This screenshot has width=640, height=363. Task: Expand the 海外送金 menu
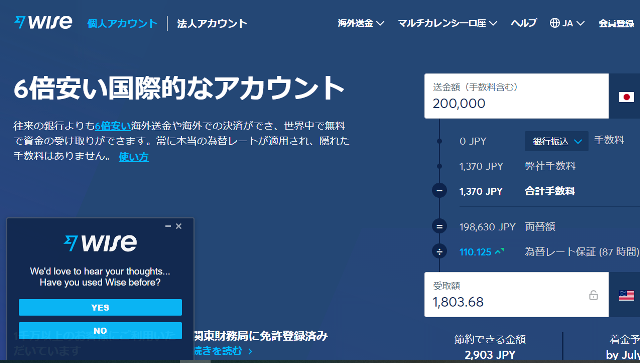(360, 23)
